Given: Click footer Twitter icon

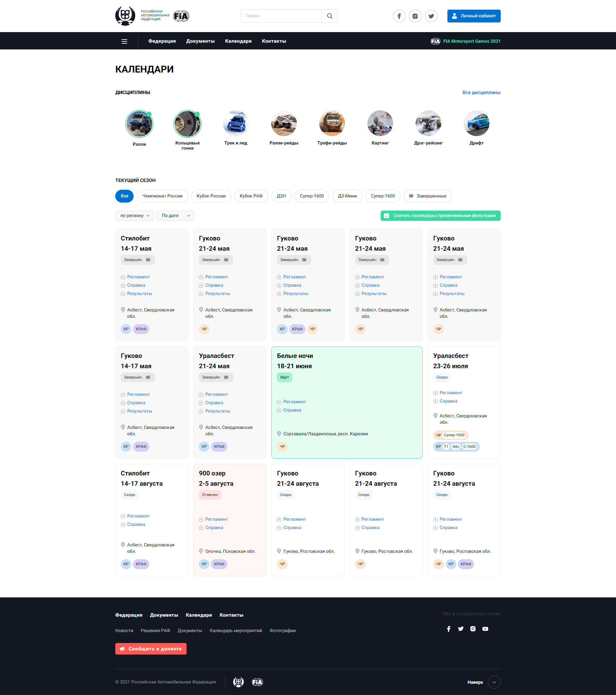Looking at the screenshot, I should (461, 629).
